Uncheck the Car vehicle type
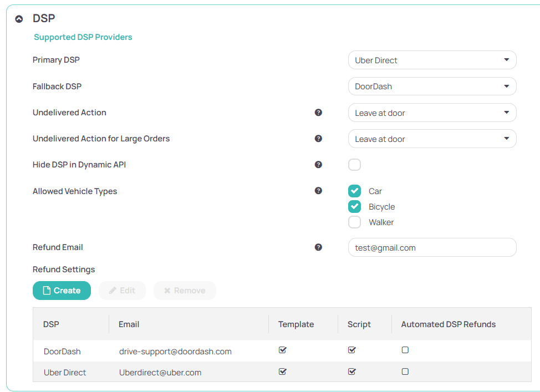 pyautogui.click(x=354, y=190)
